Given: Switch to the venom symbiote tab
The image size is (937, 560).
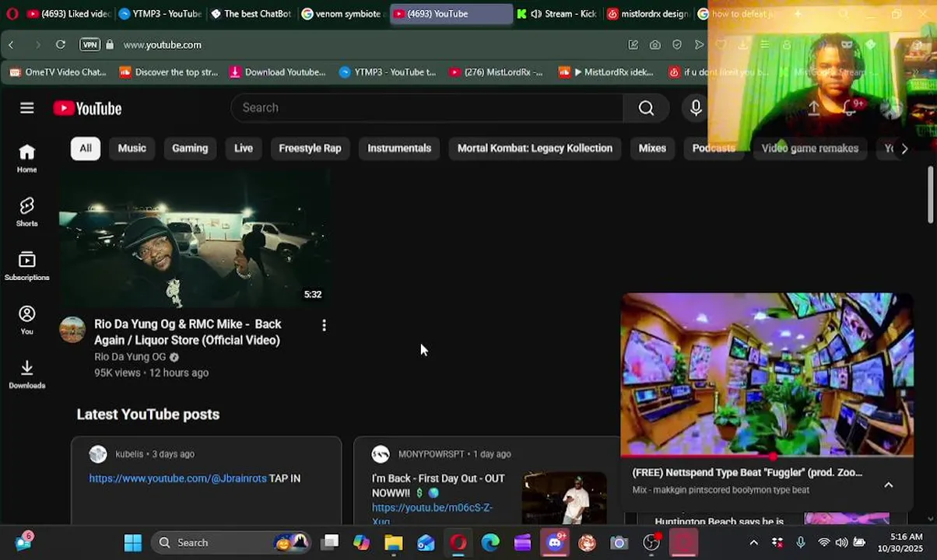Looking at the screenshot, I should pos(342,13).
